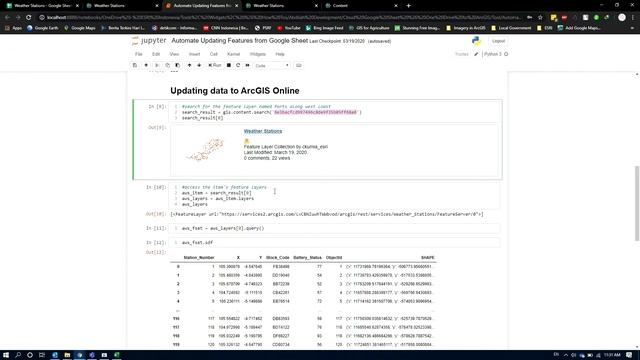
Task: Click the Python logo icon
Action: pyautogui.click(x=476, y=41)
